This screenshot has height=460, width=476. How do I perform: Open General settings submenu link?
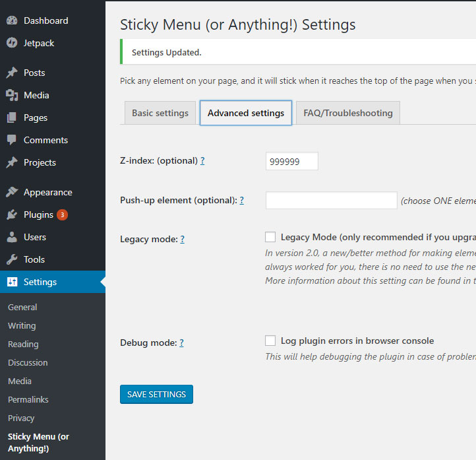tap(22, 307)
